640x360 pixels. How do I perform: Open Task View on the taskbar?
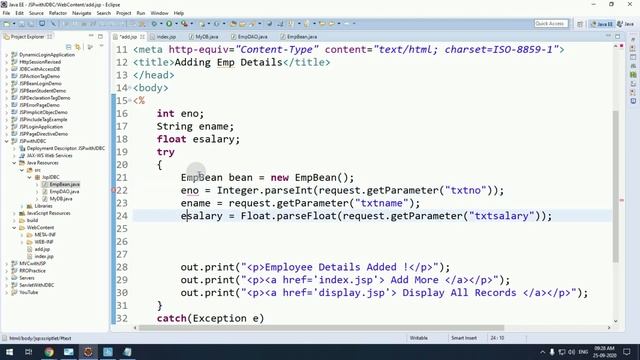(29, 352)
